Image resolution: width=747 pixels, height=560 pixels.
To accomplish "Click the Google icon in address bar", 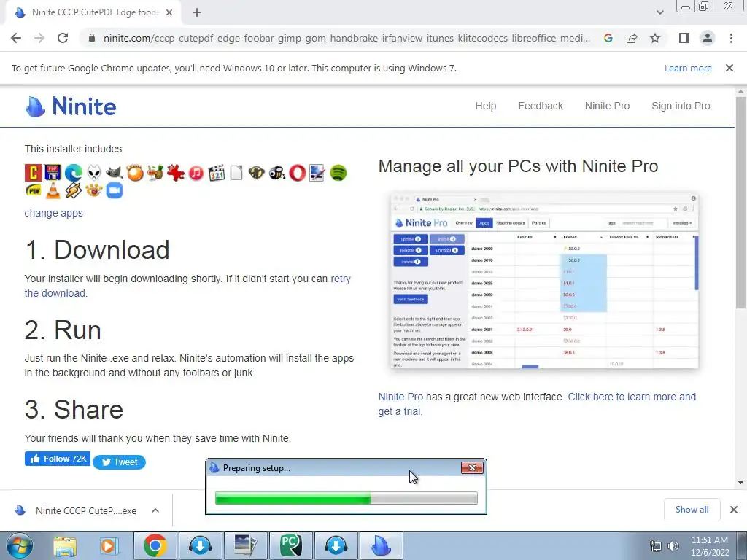I will click(608, 38).
